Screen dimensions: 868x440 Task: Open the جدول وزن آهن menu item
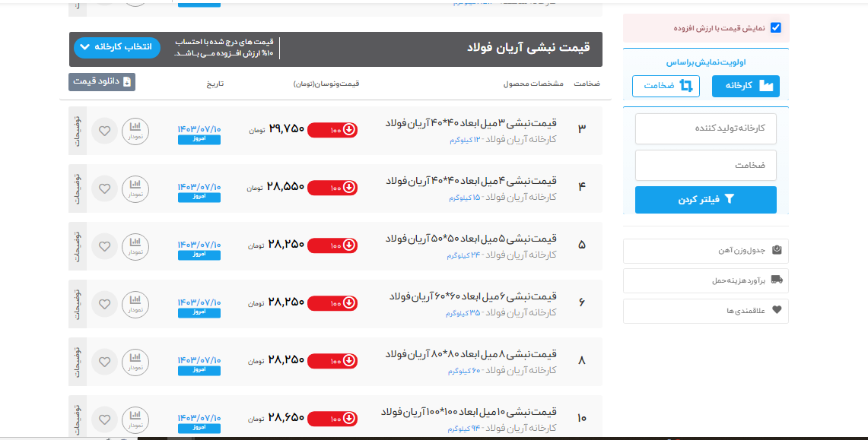(705, 250)
